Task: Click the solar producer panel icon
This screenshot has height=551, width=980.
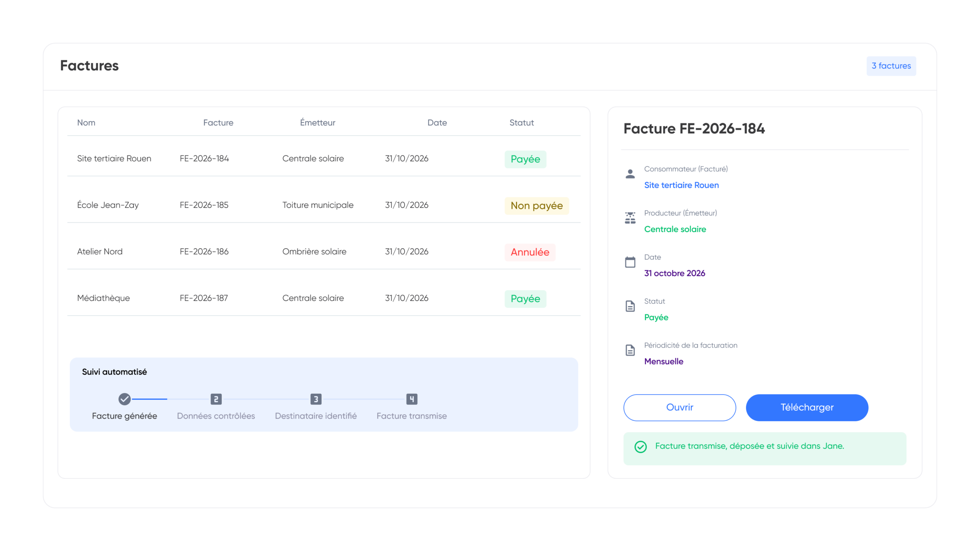Action: click(x=630, y=218)
